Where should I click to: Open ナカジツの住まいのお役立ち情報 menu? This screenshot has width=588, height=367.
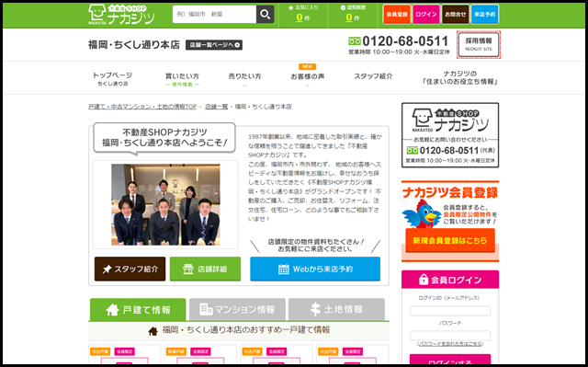pyautogui.click(x=459, y=77)
